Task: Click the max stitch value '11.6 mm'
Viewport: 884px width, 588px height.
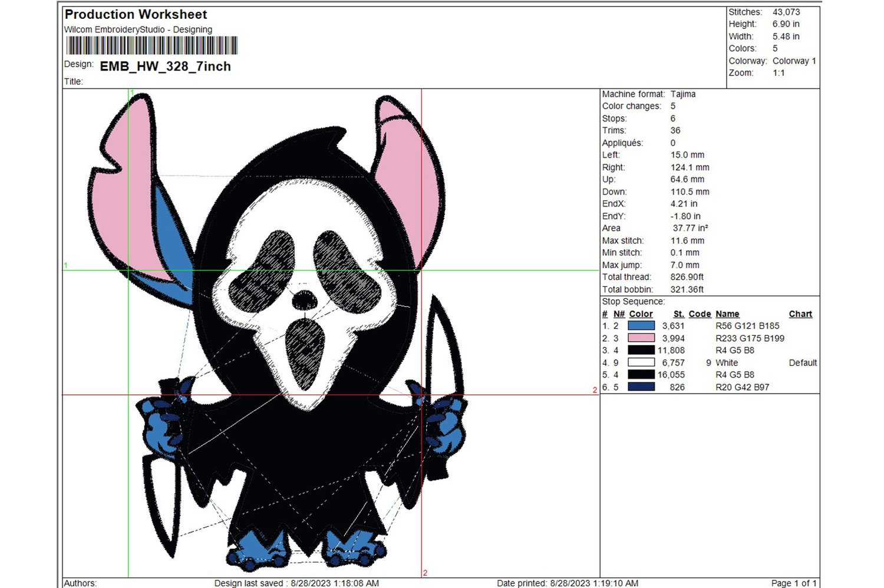Action: click(x=687, y=240)
